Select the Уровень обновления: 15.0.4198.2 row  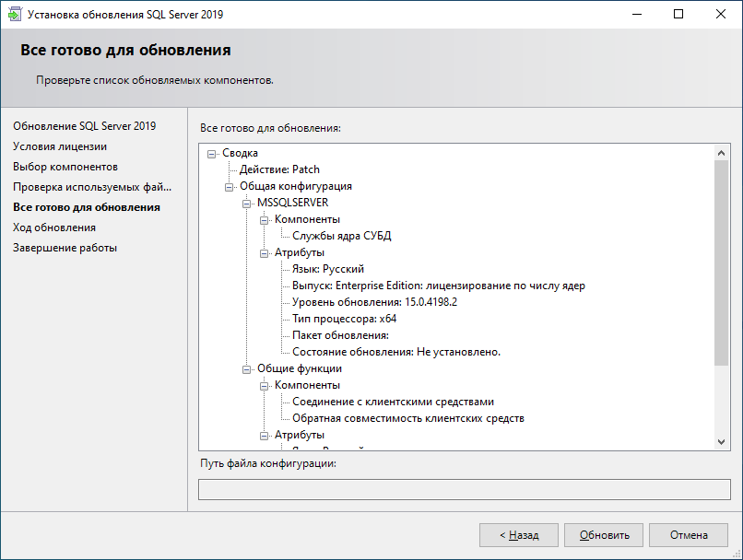pos(374,302)
